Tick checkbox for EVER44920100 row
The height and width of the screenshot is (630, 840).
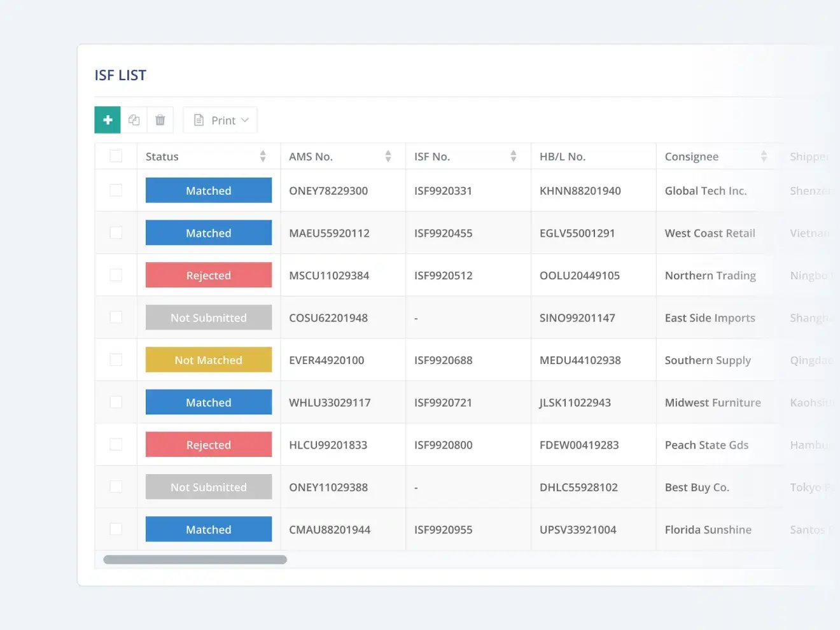tap(116, 360)
